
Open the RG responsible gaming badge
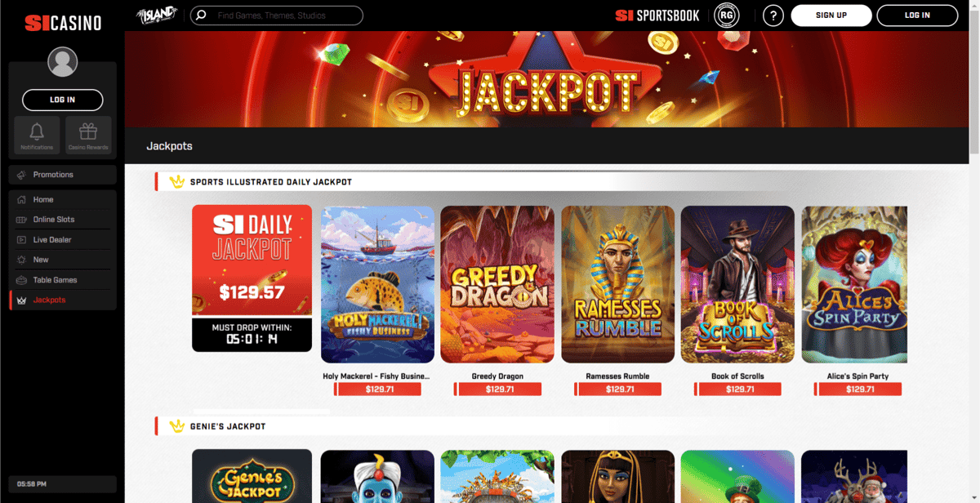[x=726, y=16]
